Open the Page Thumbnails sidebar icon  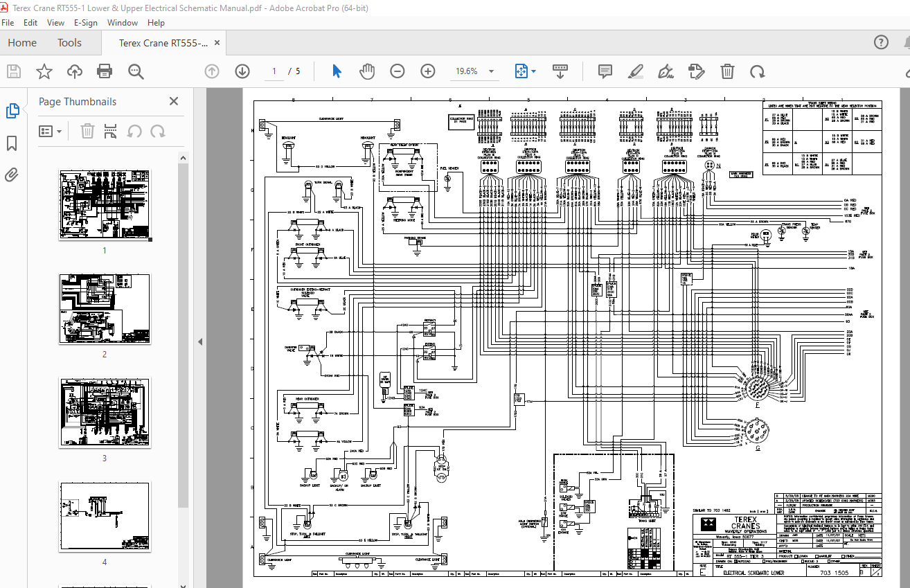click(x=12, y=111)
